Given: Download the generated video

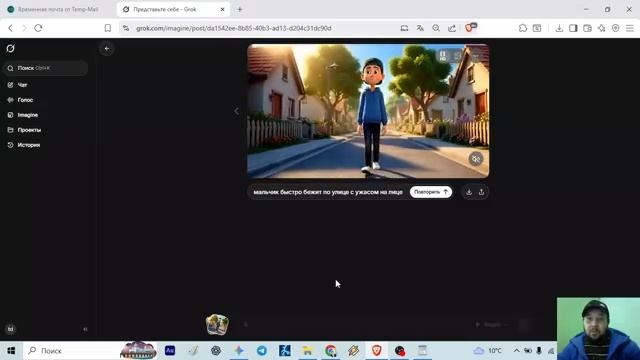Looking at the screenshot, I should [469, 192].
